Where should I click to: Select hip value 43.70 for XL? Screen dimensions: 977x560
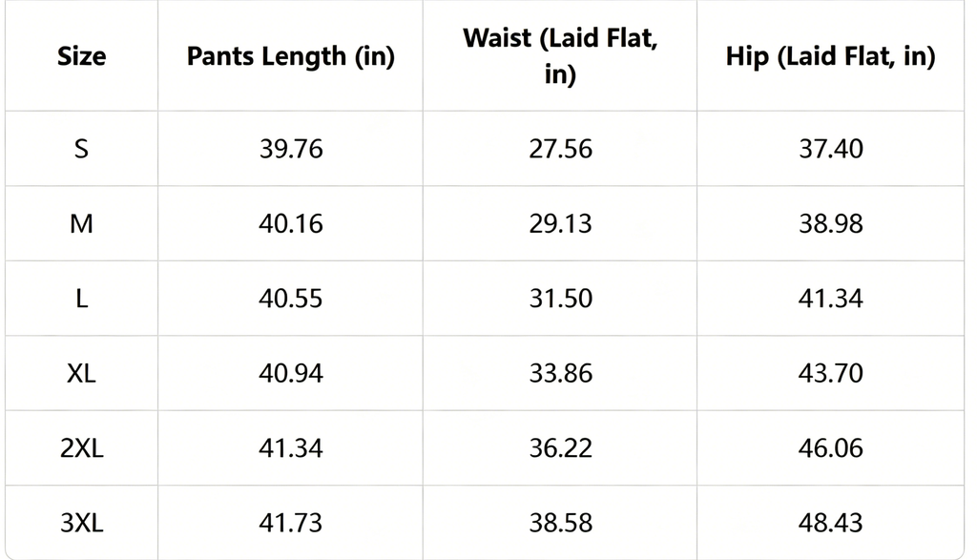[831, 373]
